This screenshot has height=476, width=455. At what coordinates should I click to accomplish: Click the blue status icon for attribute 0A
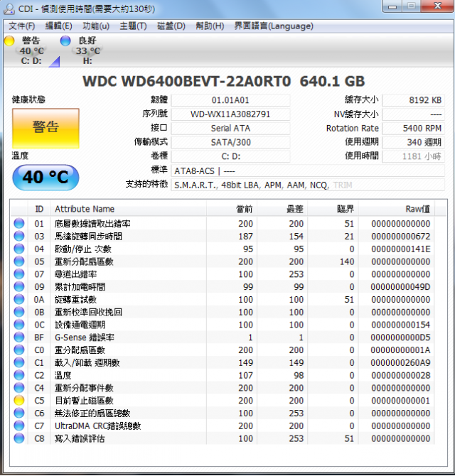tap(19, 299)
